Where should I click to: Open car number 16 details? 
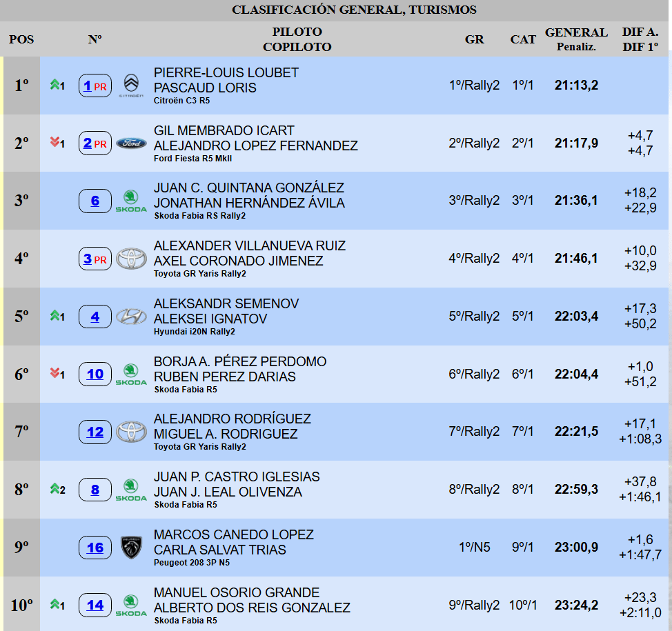(95, 548)
